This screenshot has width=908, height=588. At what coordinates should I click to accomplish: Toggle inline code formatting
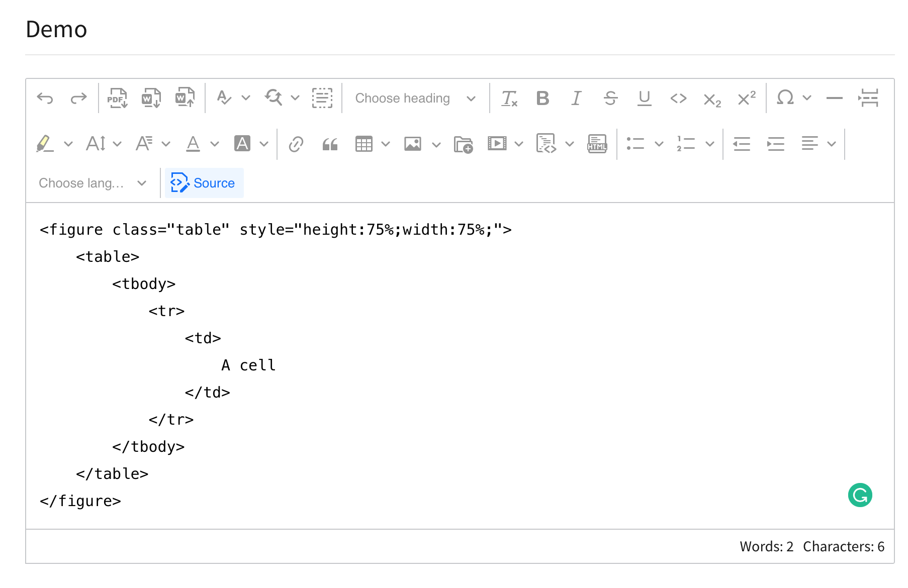click(x=679, y=98)
